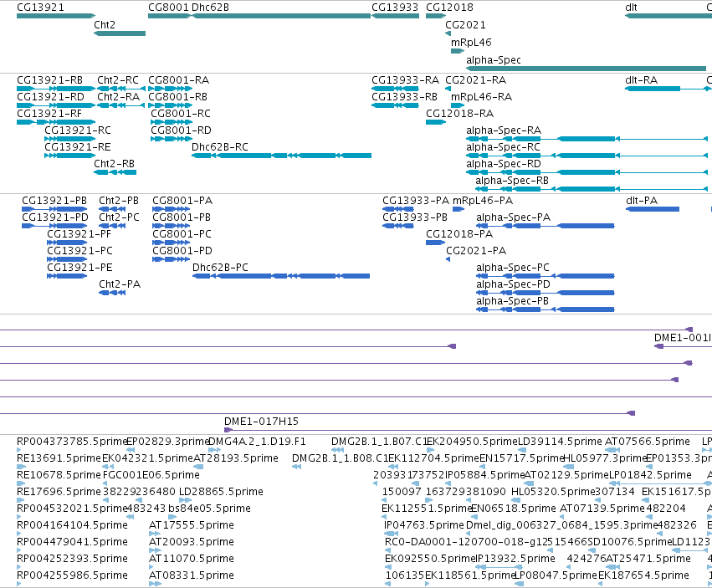Image resolution: width=712 pixels, height=588 pixels.
Task: Click the CG8001 gene label
Action: 168,8
